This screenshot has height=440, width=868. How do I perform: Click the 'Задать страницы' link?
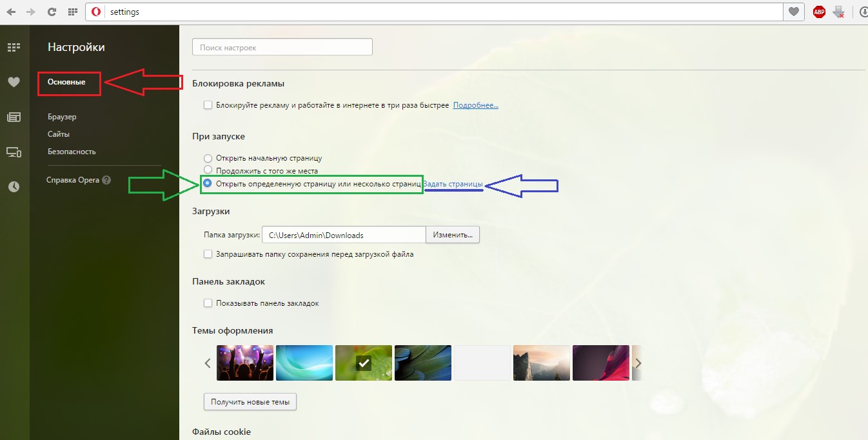(x=453, y=185)
